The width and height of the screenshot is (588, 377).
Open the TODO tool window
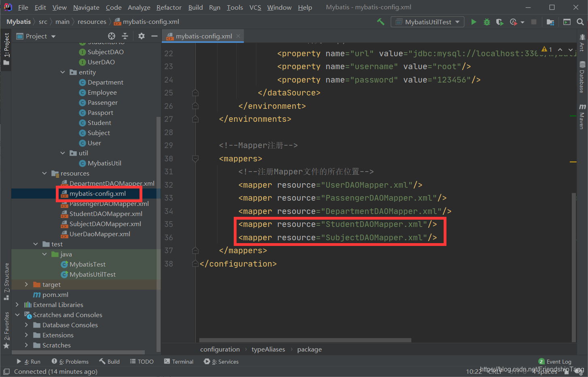point(142,362)
